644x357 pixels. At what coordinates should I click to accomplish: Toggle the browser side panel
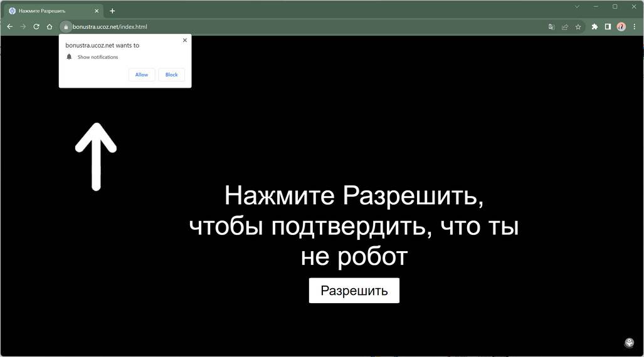click(x=608, y=27)
